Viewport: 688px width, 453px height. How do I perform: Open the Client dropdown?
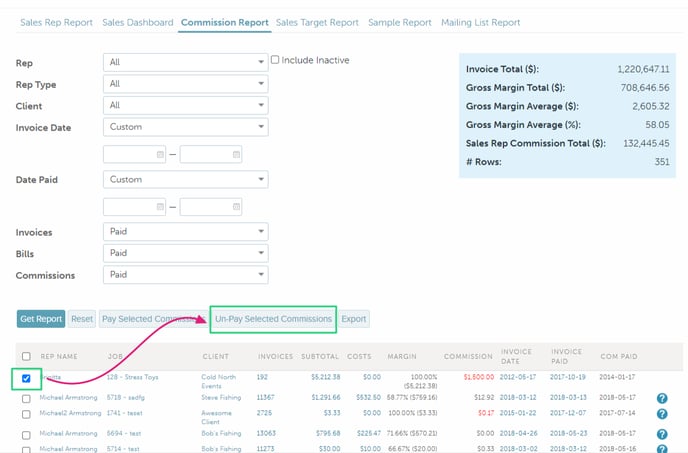(x=185, y=105)
